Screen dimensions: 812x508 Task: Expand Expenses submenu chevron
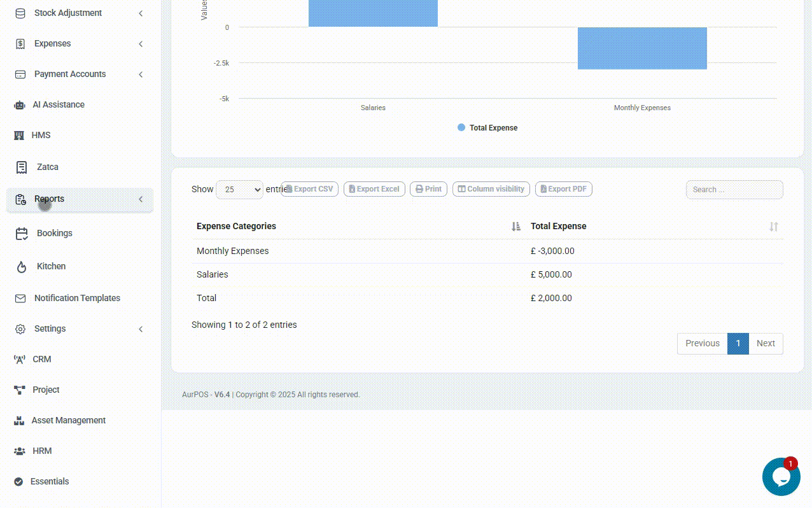tap(141, 43)
